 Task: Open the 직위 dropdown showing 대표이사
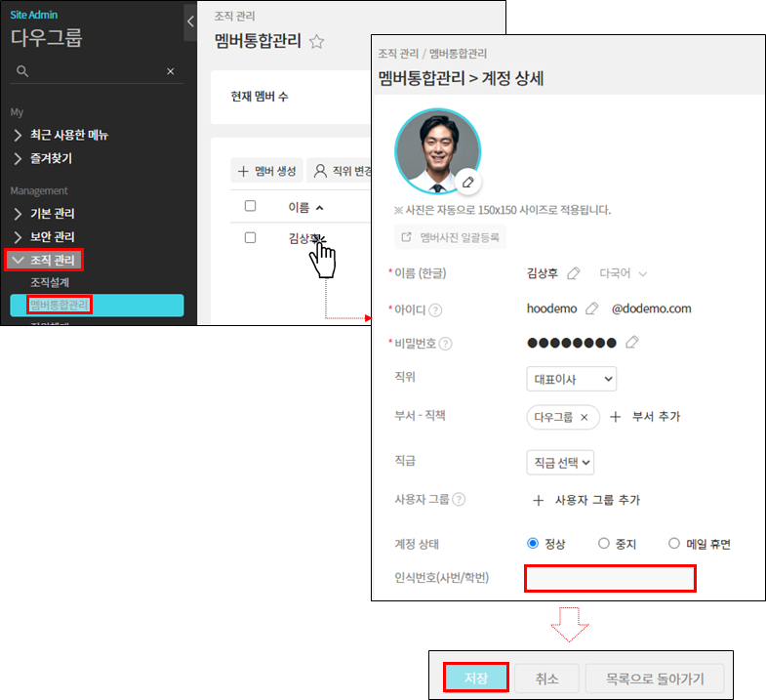(x=570, y=379)
